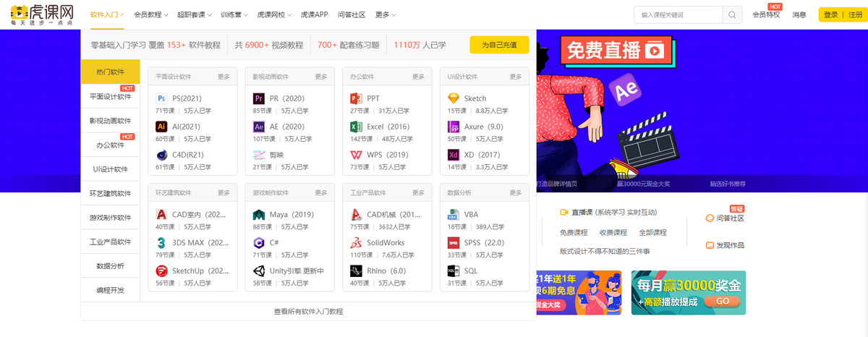Screen dimensions: 868x337
Task: Select the 平面设计软件 sidebar tab
Action: (111, 96)
